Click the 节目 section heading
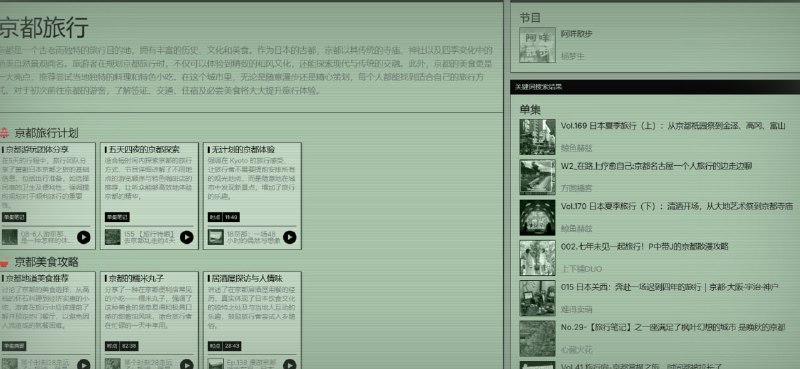 [530, 18]
